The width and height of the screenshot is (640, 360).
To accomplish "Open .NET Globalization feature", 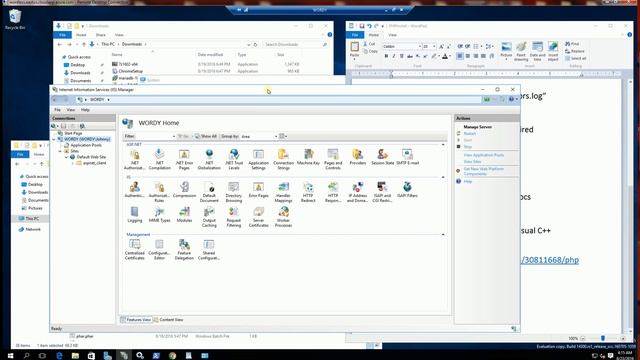I will (209, 159).
